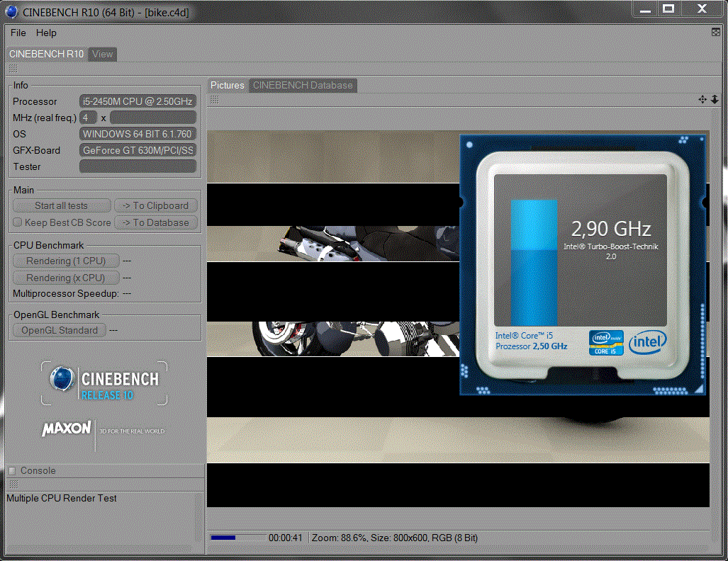Click the Zoom: 88.6% status text
728x561 pixels.
tap(338, 538)
